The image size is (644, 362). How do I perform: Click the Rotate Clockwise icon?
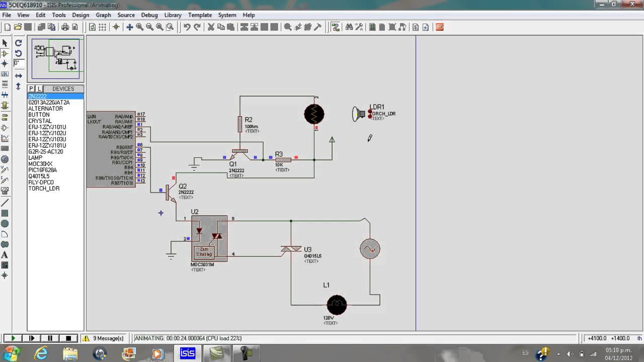point(19,43)
